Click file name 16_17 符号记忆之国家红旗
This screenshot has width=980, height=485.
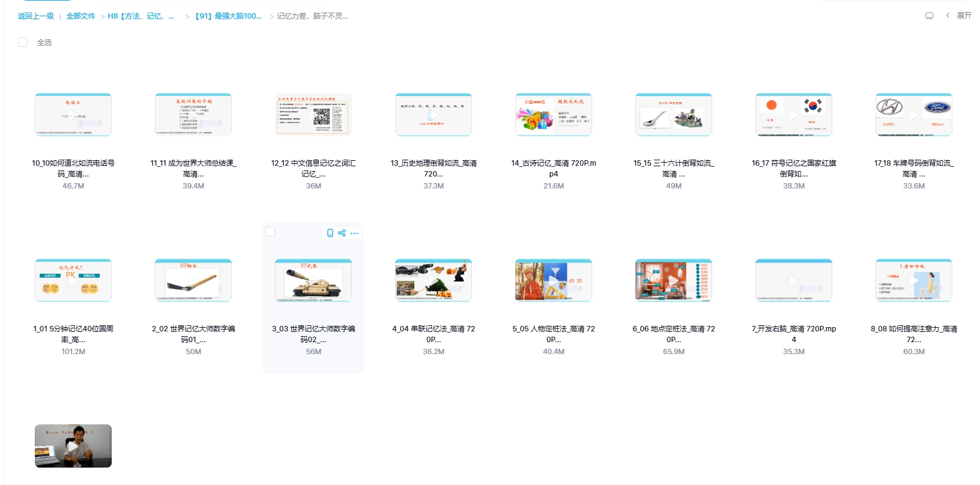[x=794, y=169]
